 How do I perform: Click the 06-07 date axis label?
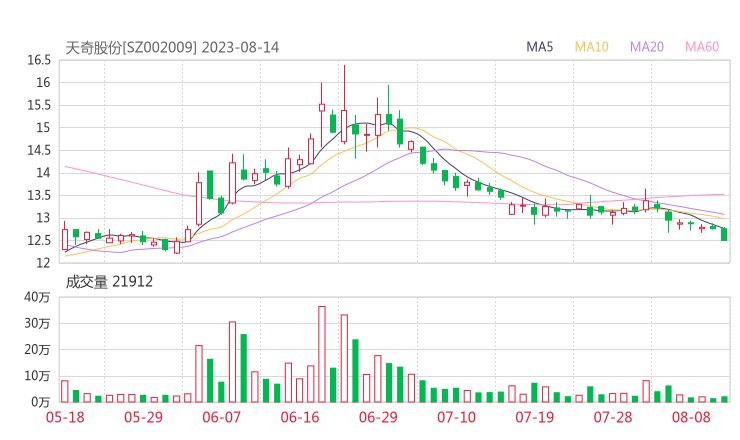tap(221, 417)
